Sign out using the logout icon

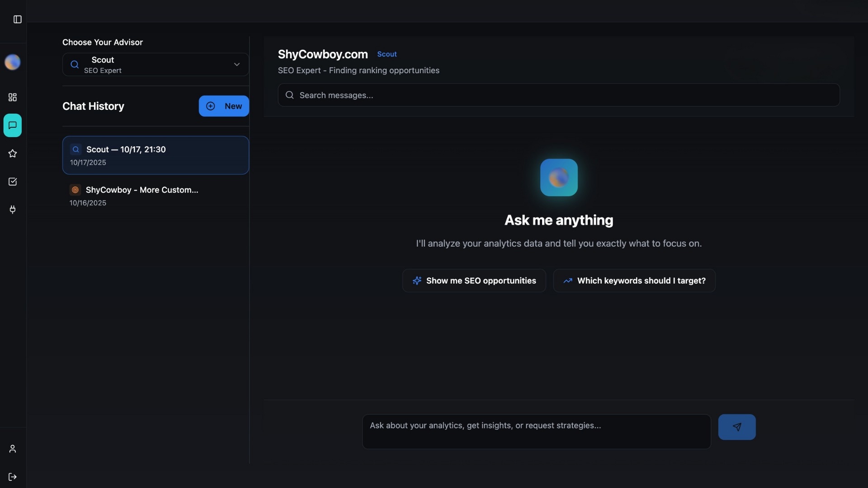click(12, 477)
